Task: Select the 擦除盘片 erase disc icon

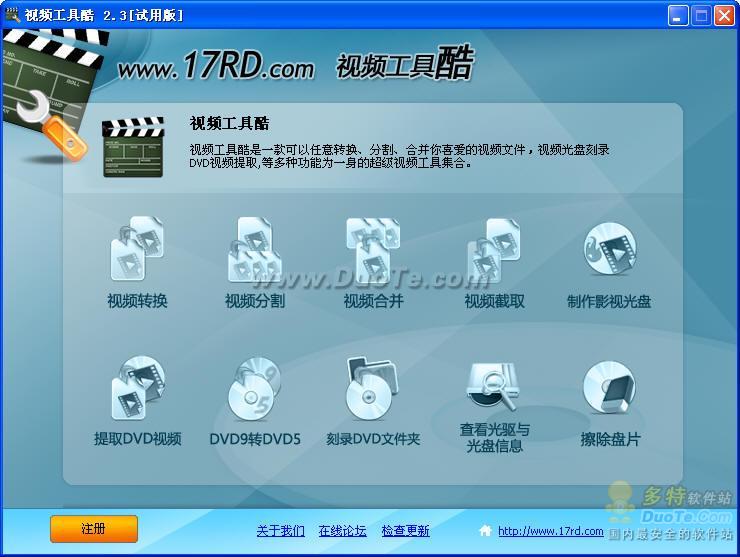Action: click(610, 388)
